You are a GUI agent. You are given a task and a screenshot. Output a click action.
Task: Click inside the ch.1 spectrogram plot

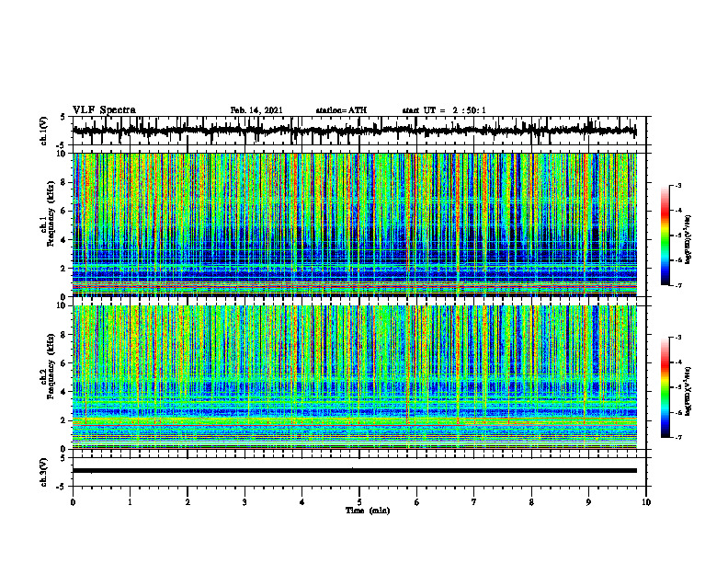click(x=354, y=224)
